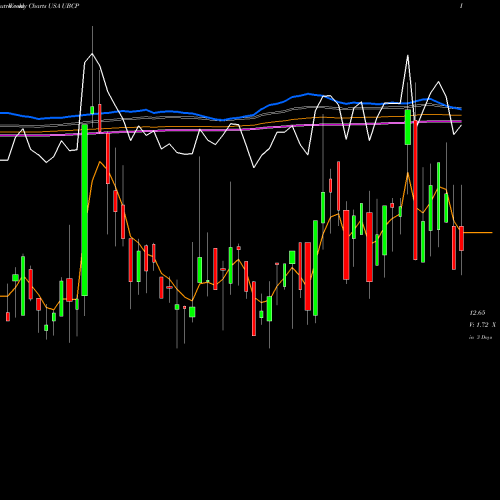Click the 'Charts USA URCP' chart title
This screenshot has width=500, height=500.
click(54, 6)
